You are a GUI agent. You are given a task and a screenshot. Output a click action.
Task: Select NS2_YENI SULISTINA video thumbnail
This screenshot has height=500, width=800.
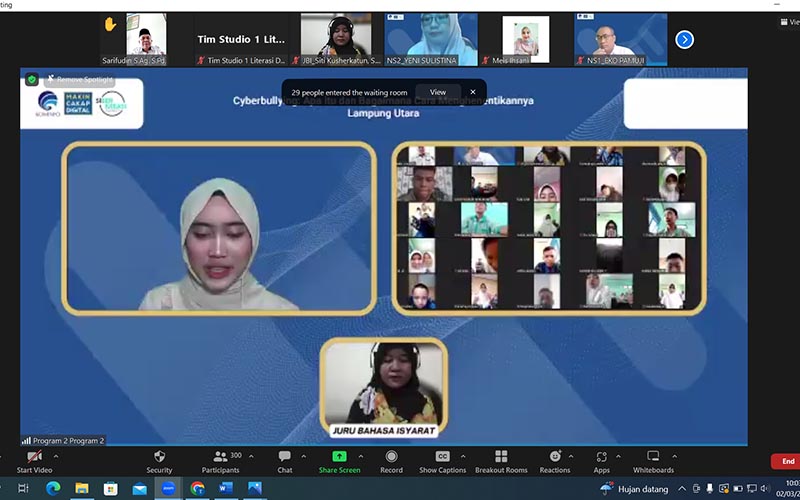click(431, 39)
